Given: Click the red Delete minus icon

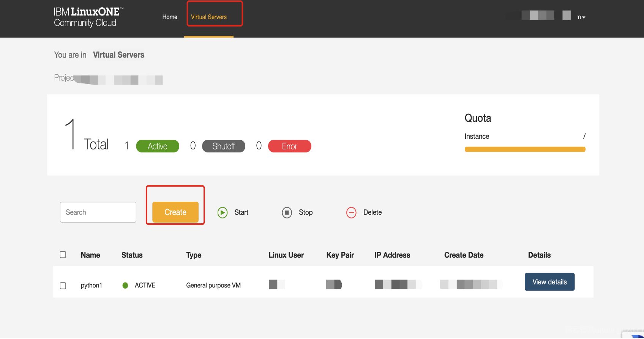Looking at the screenshot, I should pyautogui.click(x=351, y=213).
